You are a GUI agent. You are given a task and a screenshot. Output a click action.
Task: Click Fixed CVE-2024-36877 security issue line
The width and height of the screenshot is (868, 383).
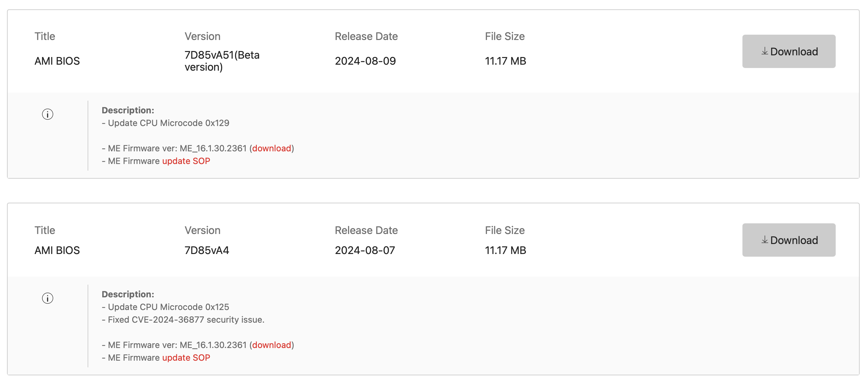coord(183,320)
